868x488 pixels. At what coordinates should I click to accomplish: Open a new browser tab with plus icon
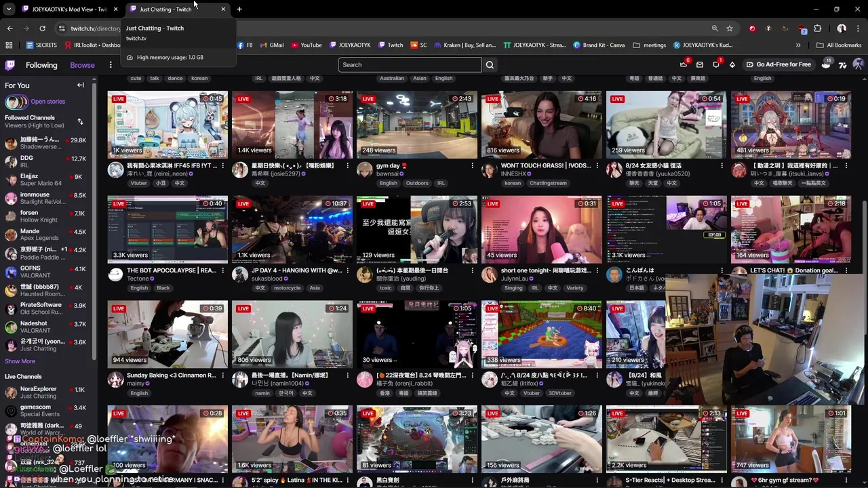[239, 9]
